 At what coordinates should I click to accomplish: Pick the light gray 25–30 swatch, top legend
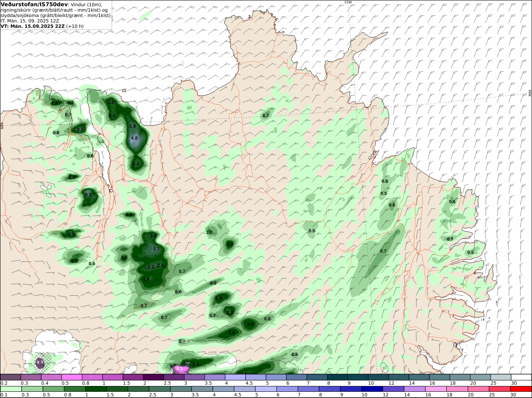point(502,377)
